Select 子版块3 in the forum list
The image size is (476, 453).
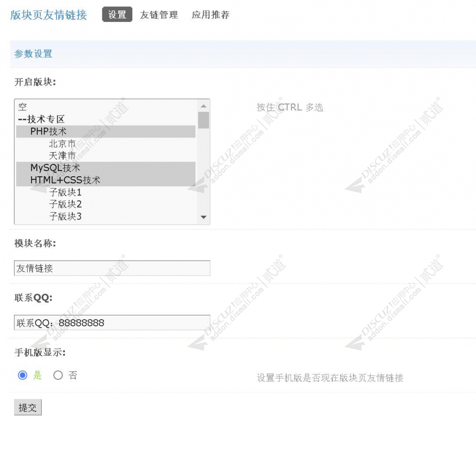[106, 216]
